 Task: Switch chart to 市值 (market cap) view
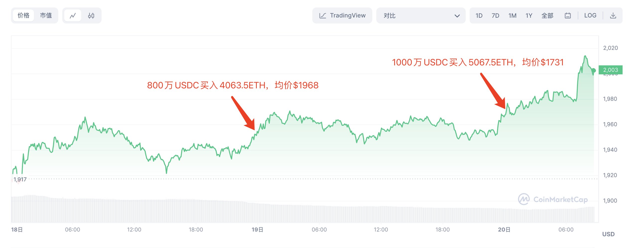point(46,15)
